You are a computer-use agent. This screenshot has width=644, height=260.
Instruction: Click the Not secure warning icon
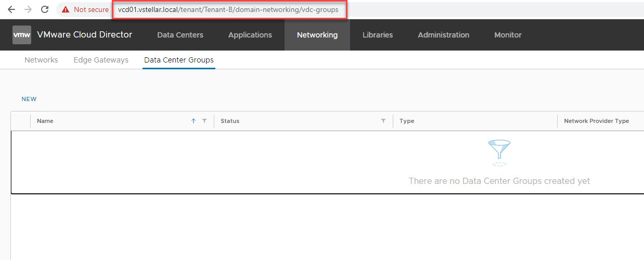66,9
